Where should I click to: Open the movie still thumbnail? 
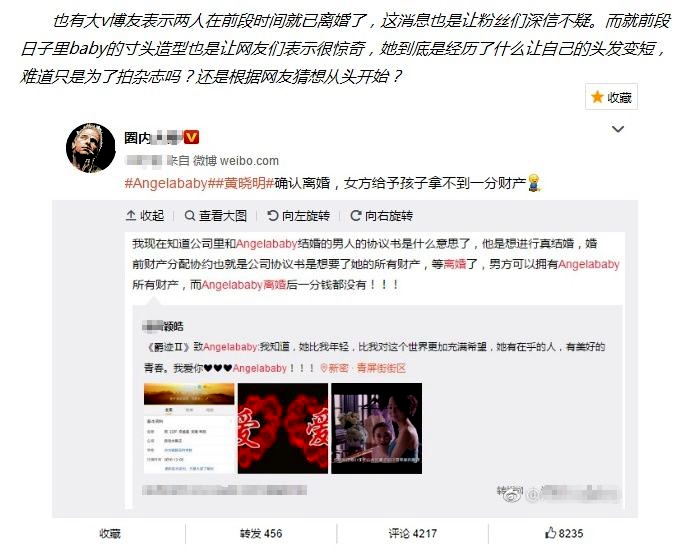point(377,428)
